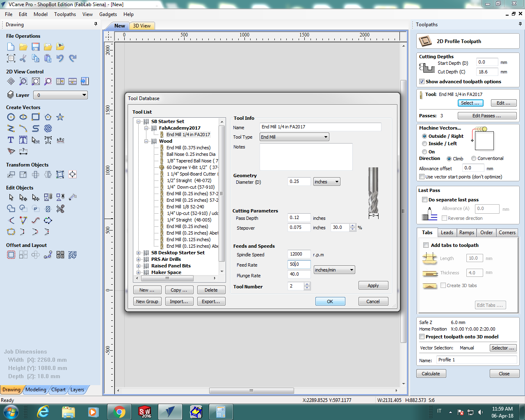Click the Apply button in Tool Database
Image resolution: width=525 pixels, height=420 pixels.
(373, 285)
